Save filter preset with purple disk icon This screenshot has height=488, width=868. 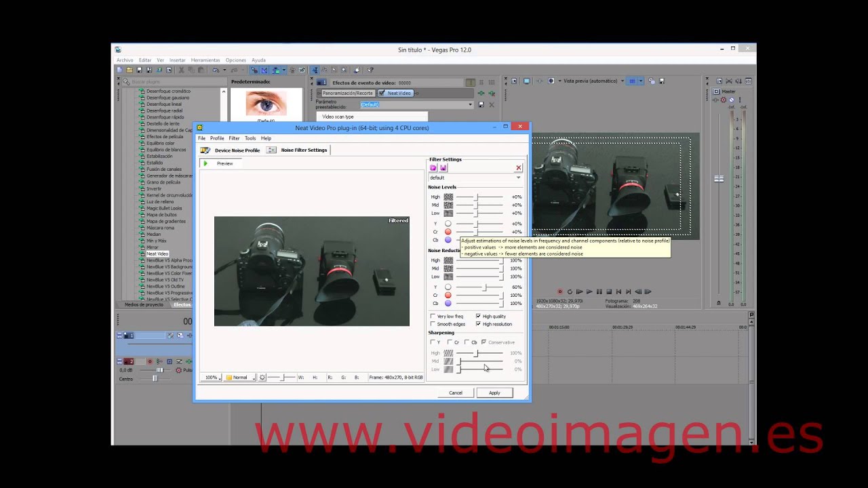[x=443, y=167]
